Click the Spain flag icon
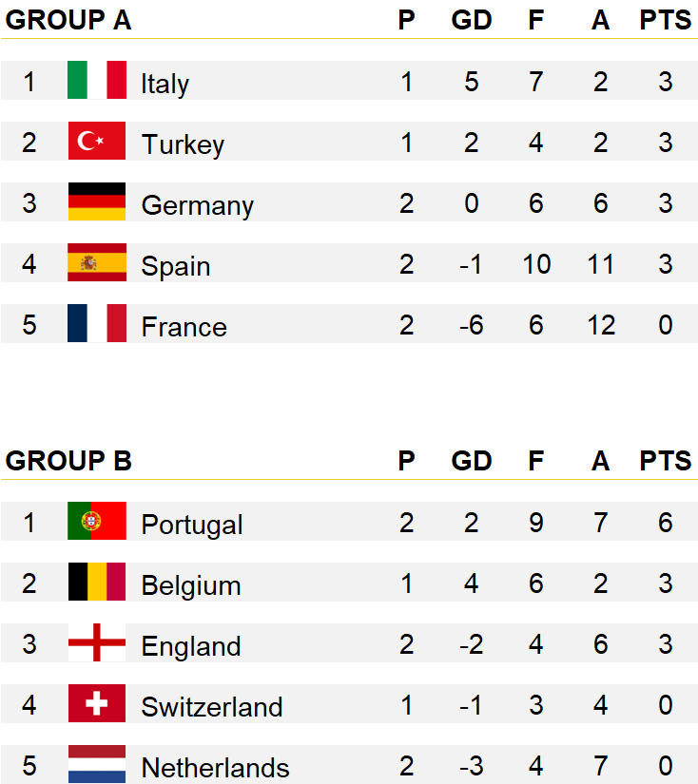Screen dimensions: 698x784 [x=97, y=262]
